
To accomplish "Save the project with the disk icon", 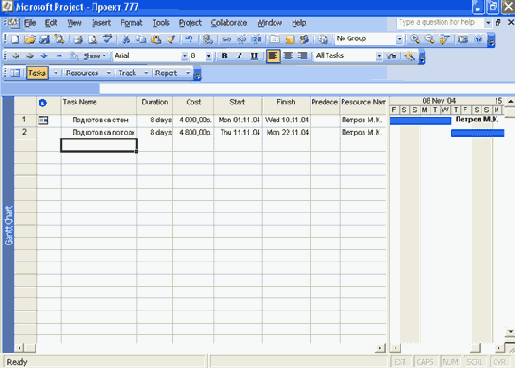I will pyautogui.click(x=44, y=39).
